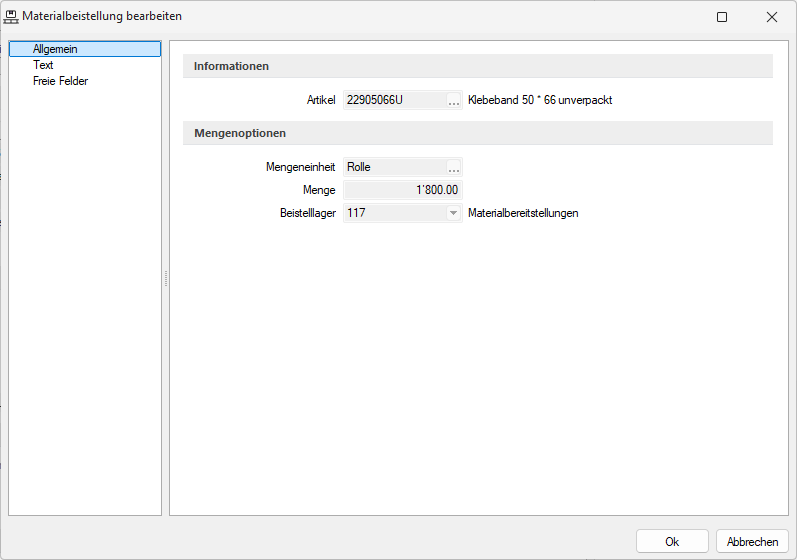This screenshot has width=797, height=560.
Task: Maximize the Materialbeistellung bearbeiten dialog
Action: click(x=722, y=17)
